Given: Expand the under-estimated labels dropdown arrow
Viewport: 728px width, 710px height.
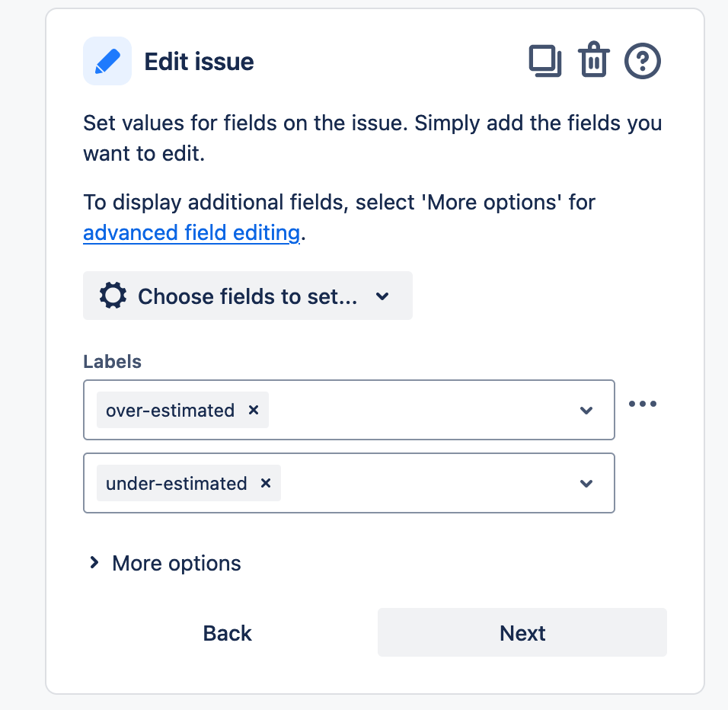Looking at the screenshot, I should pos(586,484).
